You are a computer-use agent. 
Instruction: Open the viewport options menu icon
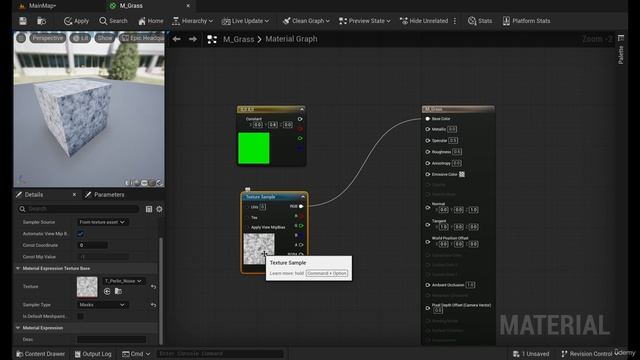click(x=21, y=38)
